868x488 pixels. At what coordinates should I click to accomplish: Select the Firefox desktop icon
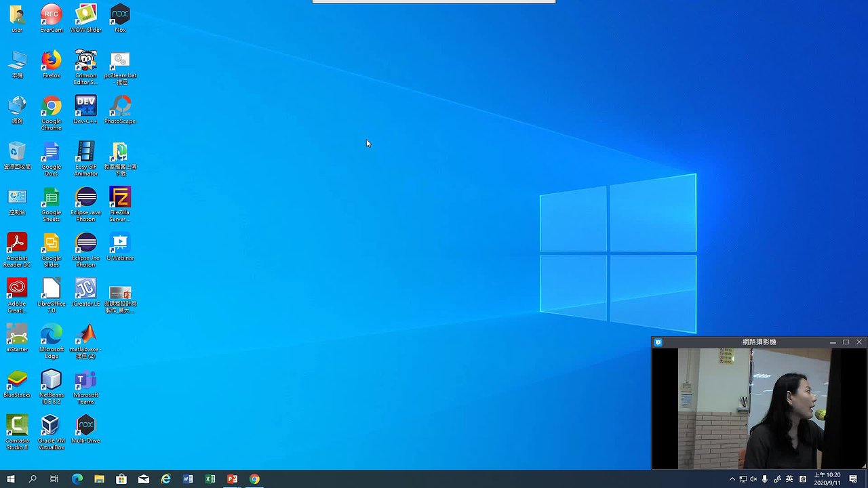pyautogui.click(x=52, y=64)
